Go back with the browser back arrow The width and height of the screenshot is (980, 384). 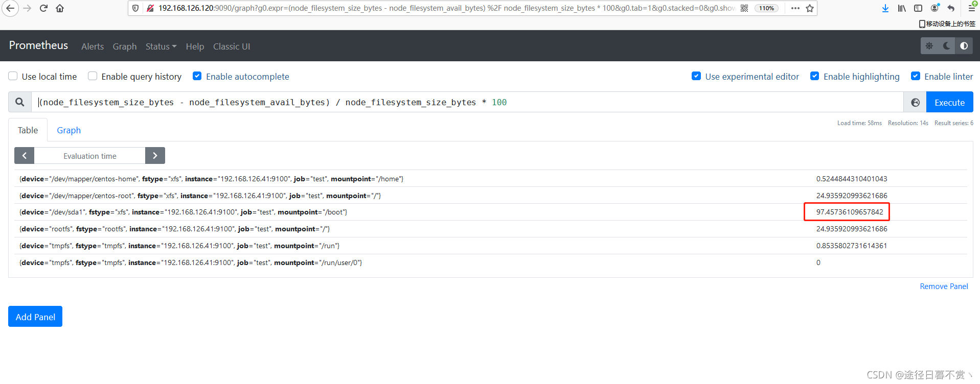point(10,8)
